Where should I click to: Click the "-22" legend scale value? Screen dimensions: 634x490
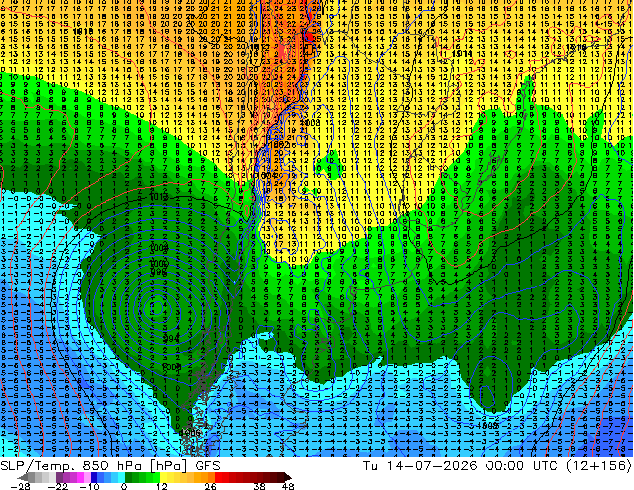point(58,486)
